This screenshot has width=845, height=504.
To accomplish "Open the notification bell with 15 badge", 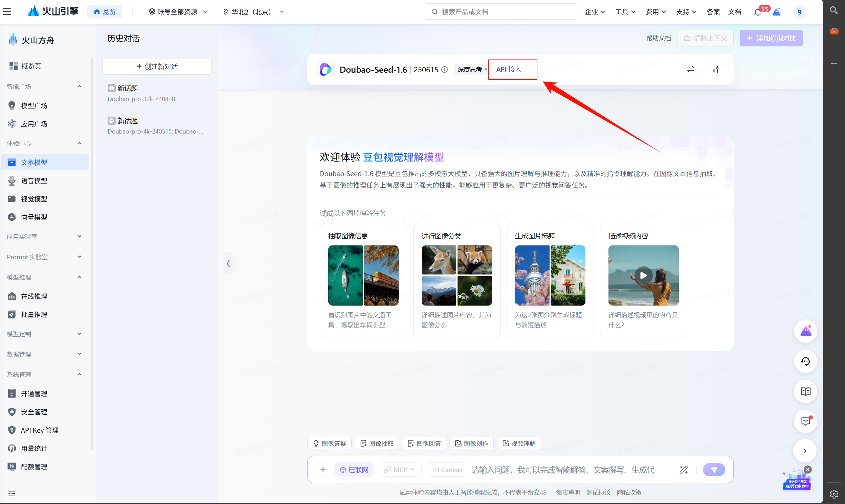I will tap(757, 12).
